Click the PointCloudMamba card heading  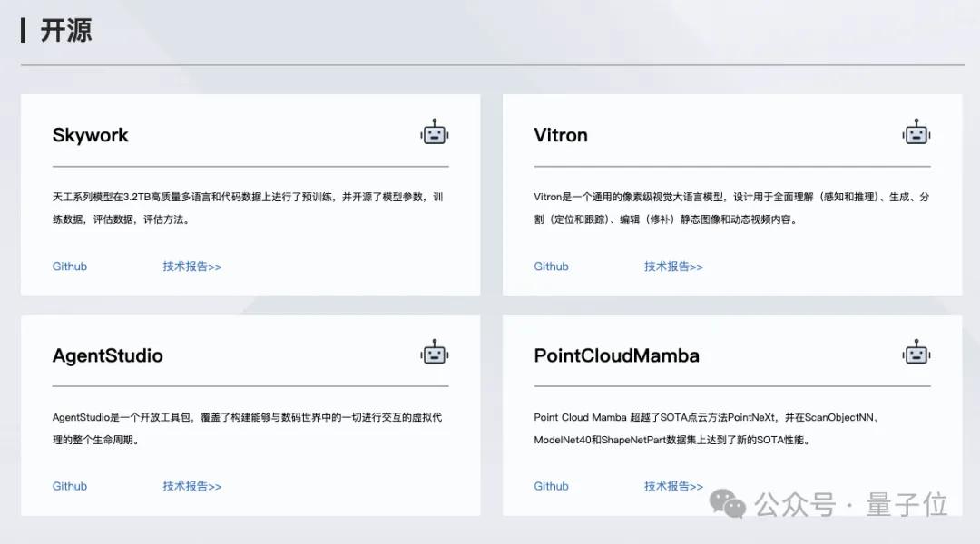616,355
